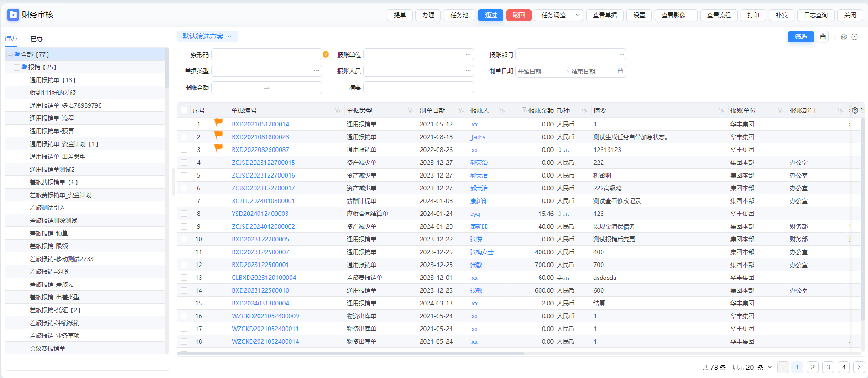The width and height of the screenshot is (868, 378).
Task: Click the orange flag on row 2
Action: click(x=219, y=136)
